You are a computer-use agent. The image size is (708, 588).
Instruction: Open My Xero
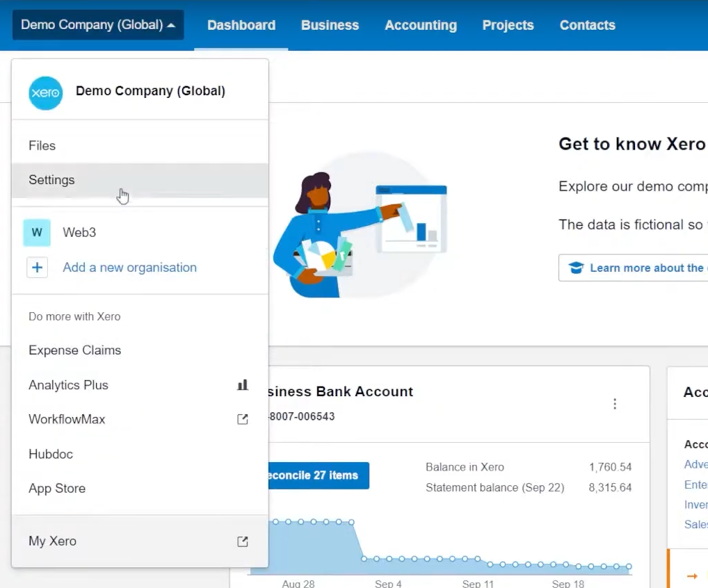[x=140, y=541]
